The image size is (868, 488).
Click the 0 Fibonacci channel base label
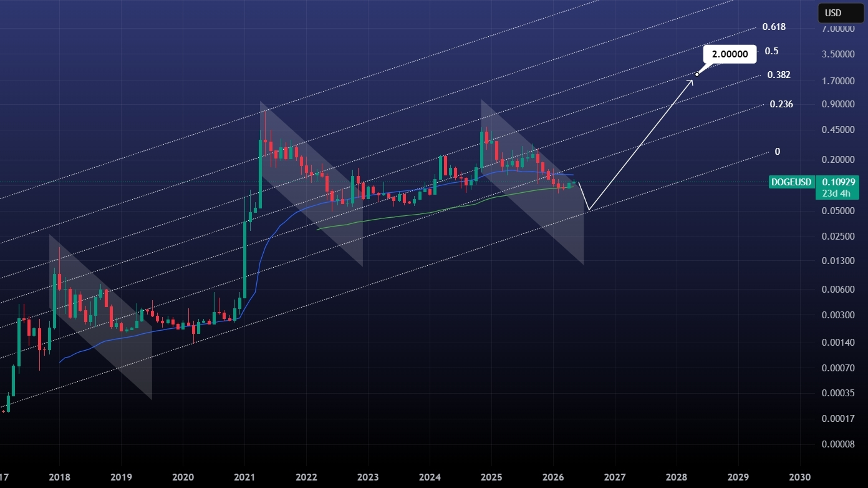point(778,152)
